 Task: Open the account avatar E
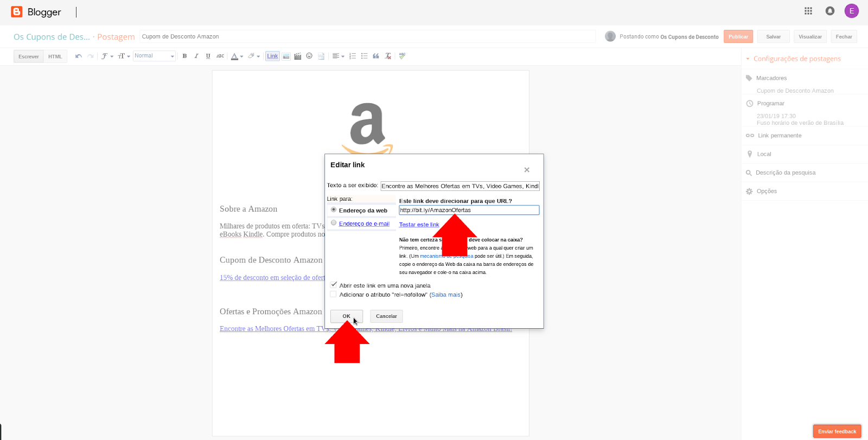tap(852, 11)
